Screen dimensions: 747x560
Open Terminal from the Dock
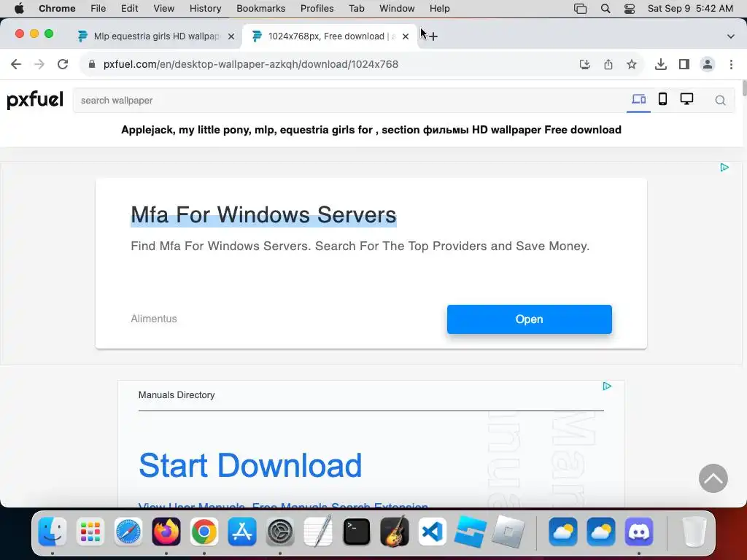356,532
